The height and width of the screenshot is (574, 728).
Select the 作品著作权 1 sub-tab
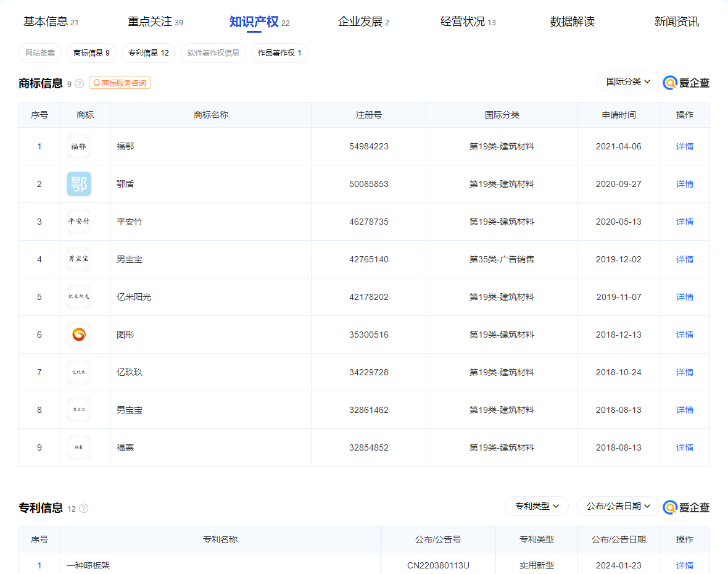pos(279,53)
